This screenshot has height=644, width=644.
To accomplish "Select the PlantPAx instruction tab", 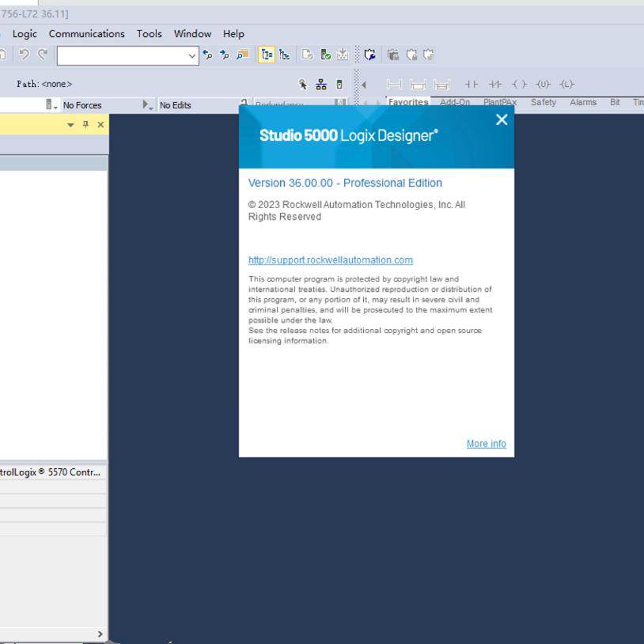I will tap(500, 102).
